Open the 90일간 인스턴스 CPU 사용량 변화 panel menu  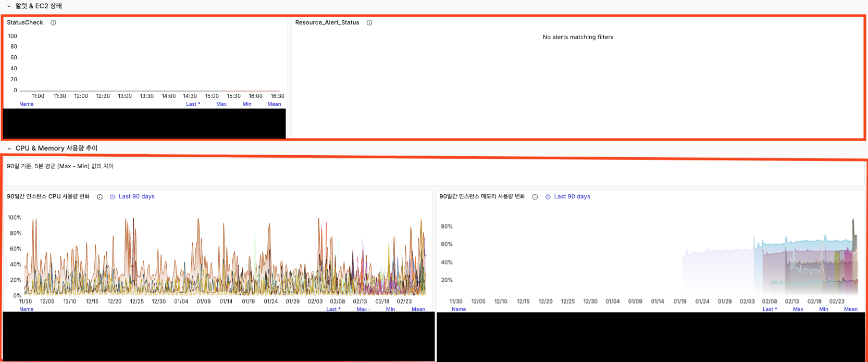tap(48, 197)
